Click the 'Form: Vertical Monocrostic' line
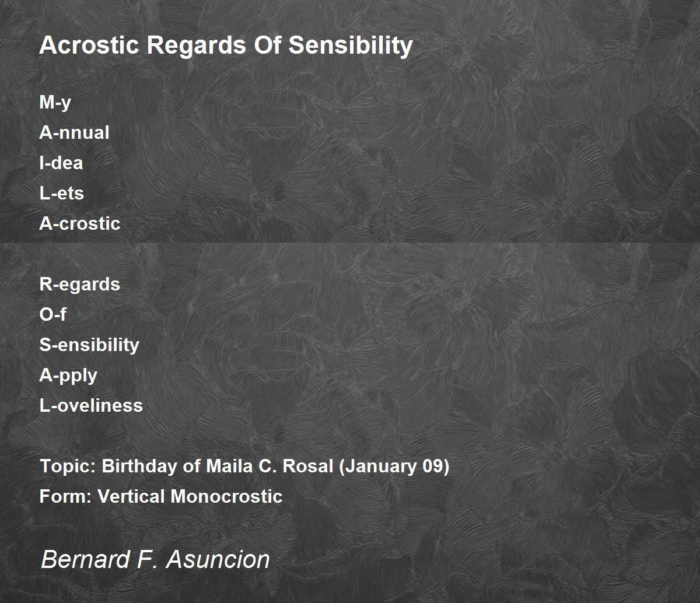Image resolution: width=700 pixels, height=603 pixels. pyautogui.click(x=161, y=496)
